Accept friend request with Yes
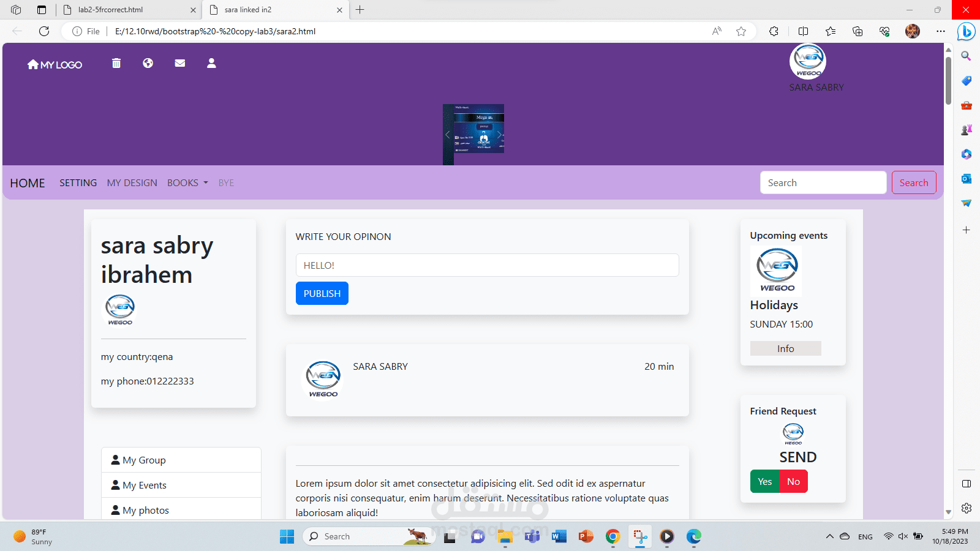The height and width of the screenshot is (551, 980). 764,481
